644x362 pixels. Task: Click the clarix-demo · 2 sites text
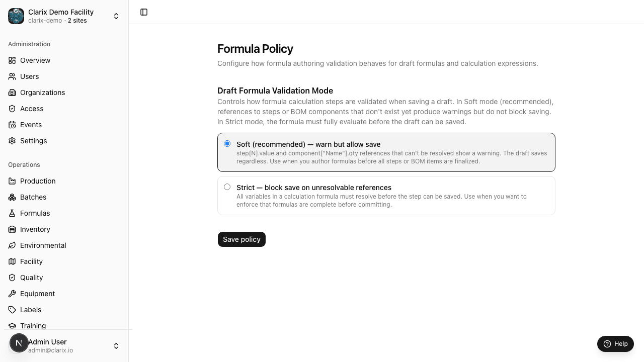pyautogui.click(x=57, y=21)
